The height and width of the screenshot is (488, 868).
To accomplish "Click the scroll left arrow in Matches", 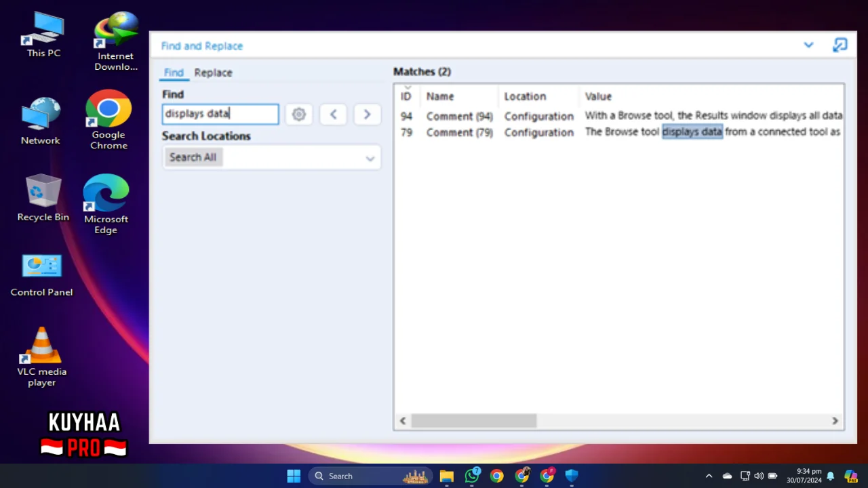I will (403, 421).
